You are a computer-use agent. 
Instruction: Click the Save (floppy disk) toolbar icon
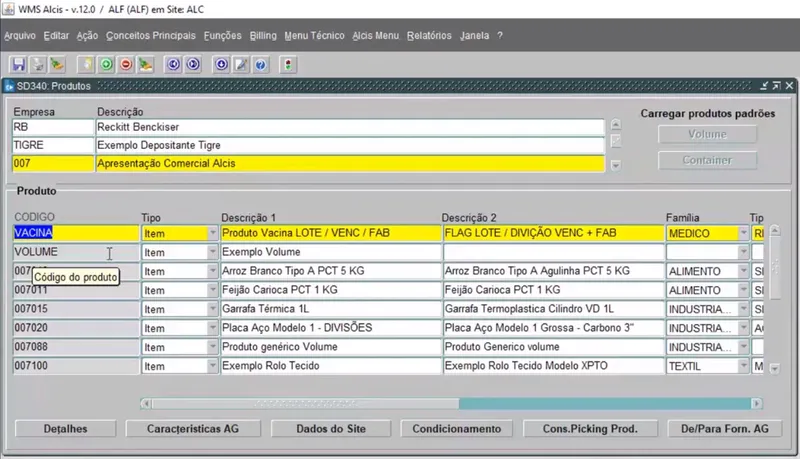click(x=19, y=65)
